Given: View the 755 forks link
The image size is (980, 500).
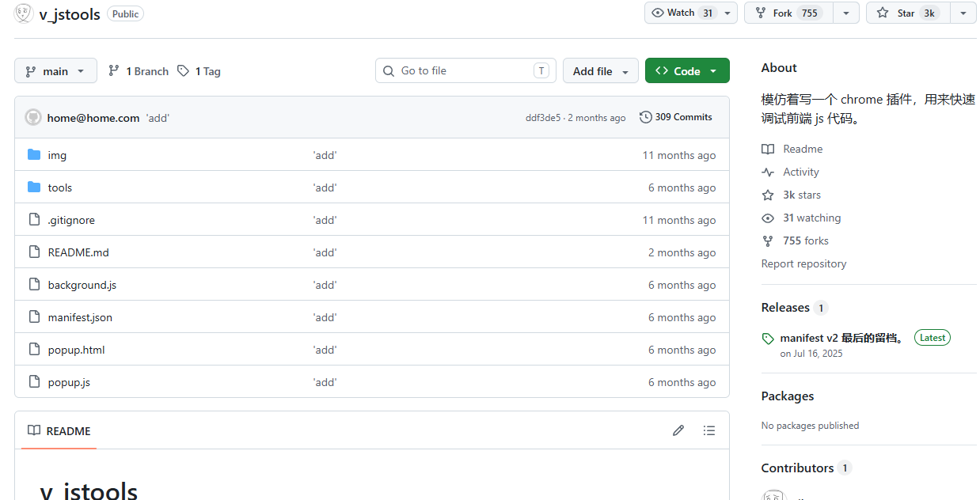Looking at the screenshot, I should pos(806,241).
